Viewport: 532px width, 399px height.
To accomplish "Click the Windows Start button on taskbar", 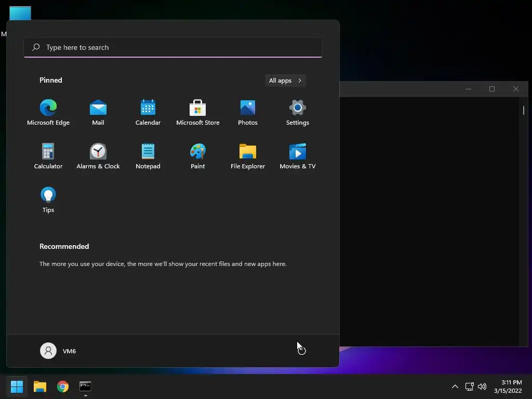I will (x=17, y=387).
